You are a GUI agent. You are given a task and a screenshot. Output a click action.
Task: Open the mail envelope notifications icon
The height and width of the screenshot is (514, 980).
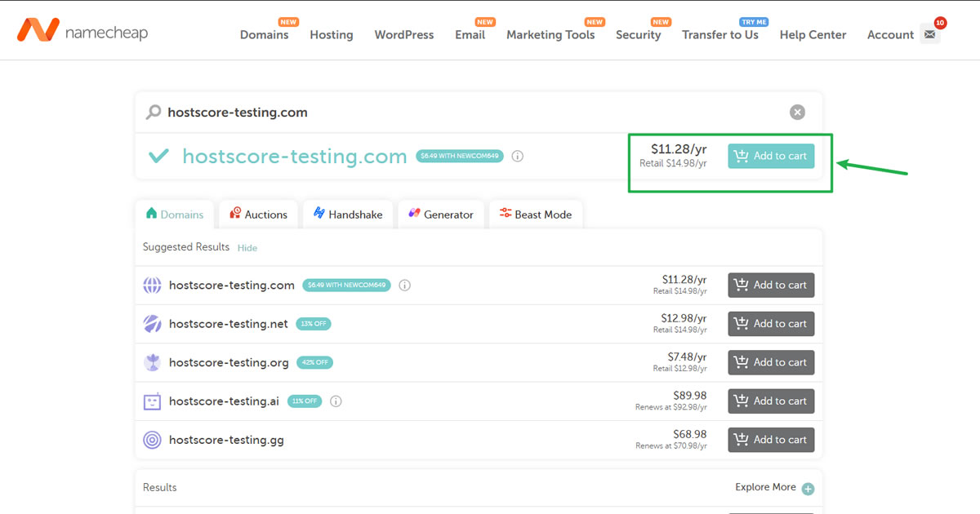(x=929, y=34)
